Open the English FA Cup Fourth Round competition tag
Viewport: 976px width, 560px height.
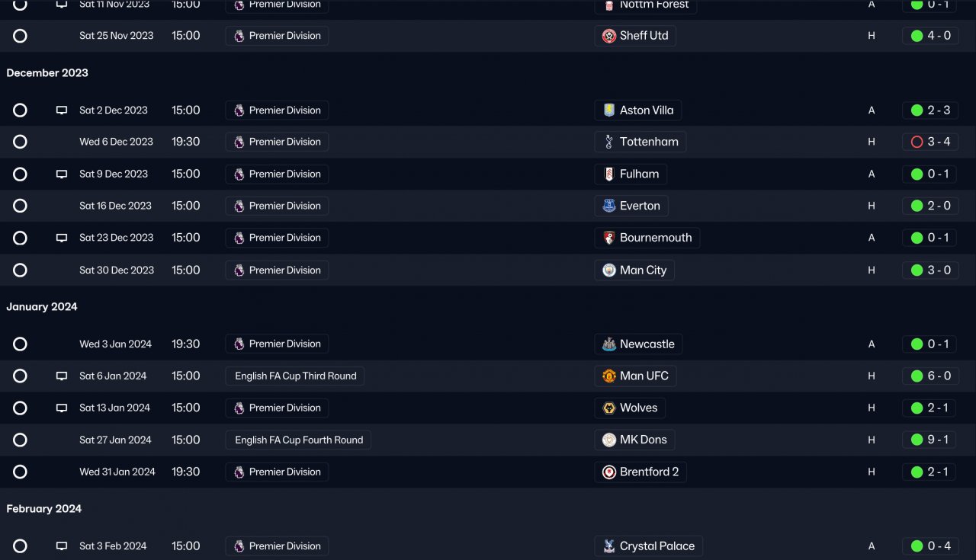(298, 440)
